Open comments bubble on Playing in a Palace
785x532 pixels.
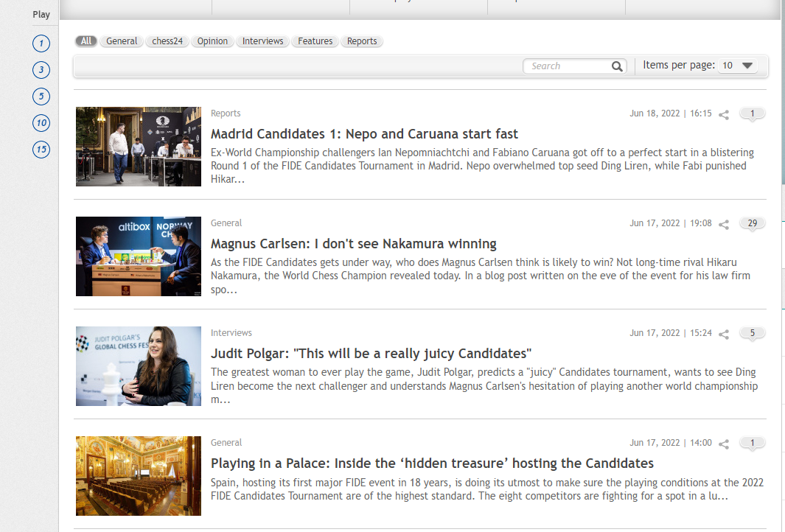pos(752,443)
